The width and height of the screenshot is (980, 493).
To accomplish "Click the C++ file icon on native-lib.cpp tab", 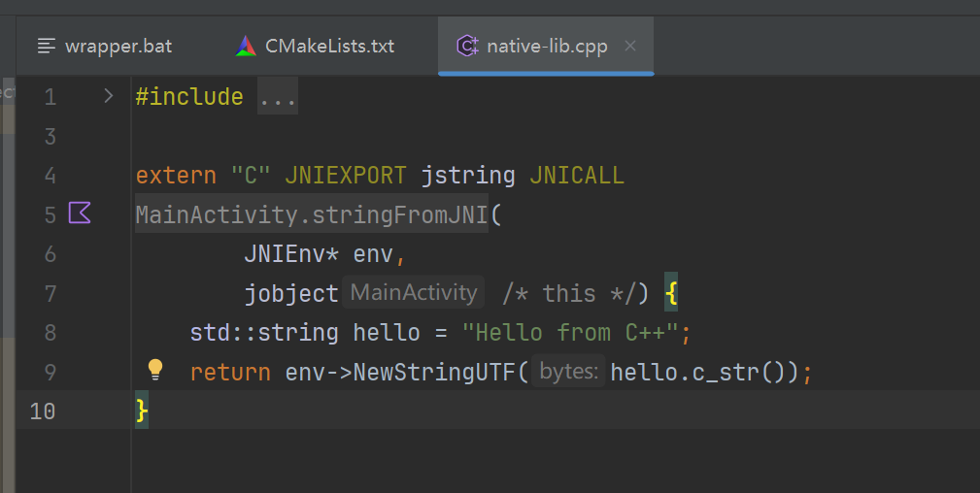I will coord(467,47).
